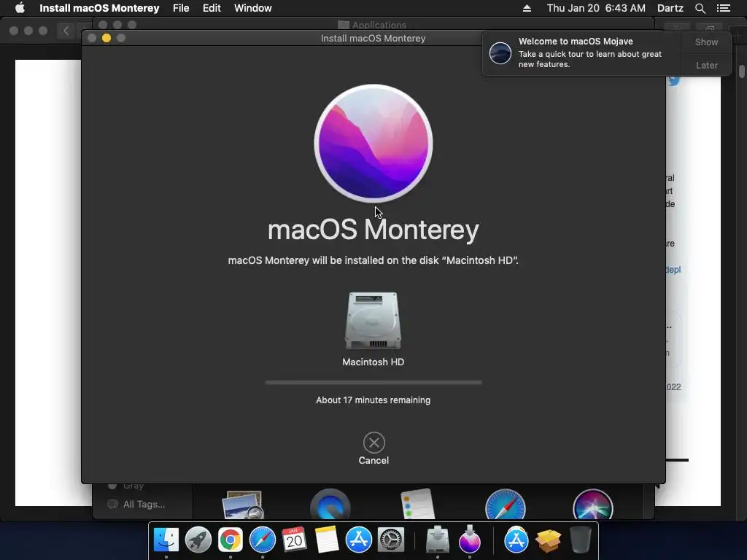The height and width of the screenshot is (560, 747).
Task: Click the eject icon in menu bar
Action: point(527,8)
